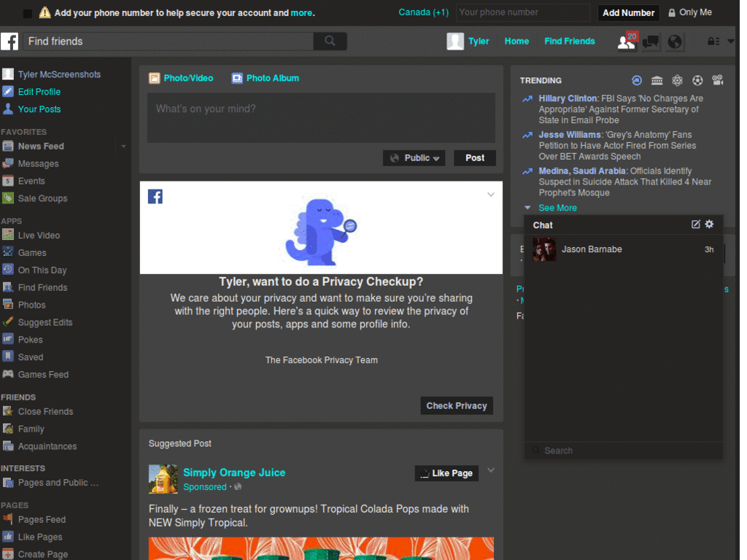
Task: Click Tyler's profile picture in header
Action: click(x=455, y=42)
